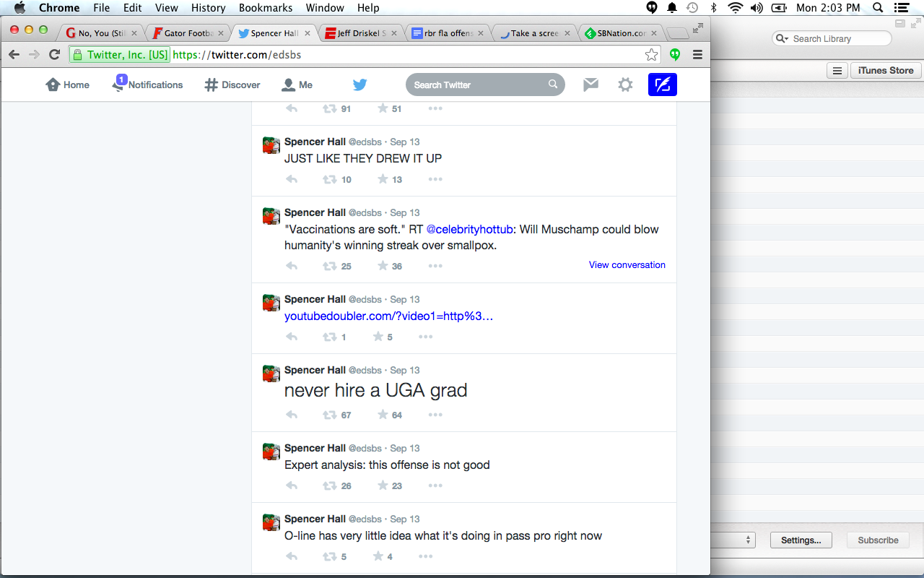Open the Me profile page
924x578 pixels.
coord(297,85)
